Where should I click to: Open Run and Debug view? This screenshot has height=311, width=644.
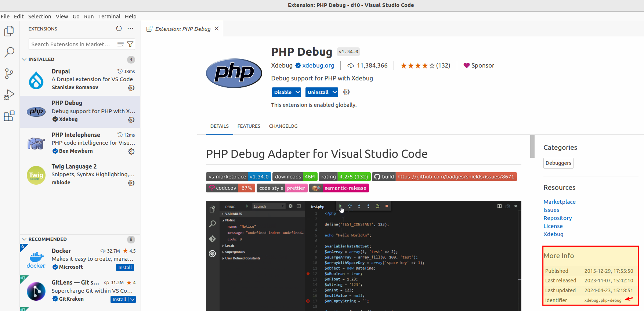[x=9, y=95]
